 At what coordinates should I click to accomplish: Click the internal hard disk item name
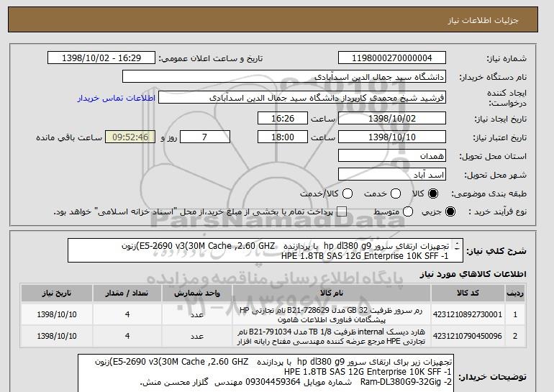[x=332, y=337]
